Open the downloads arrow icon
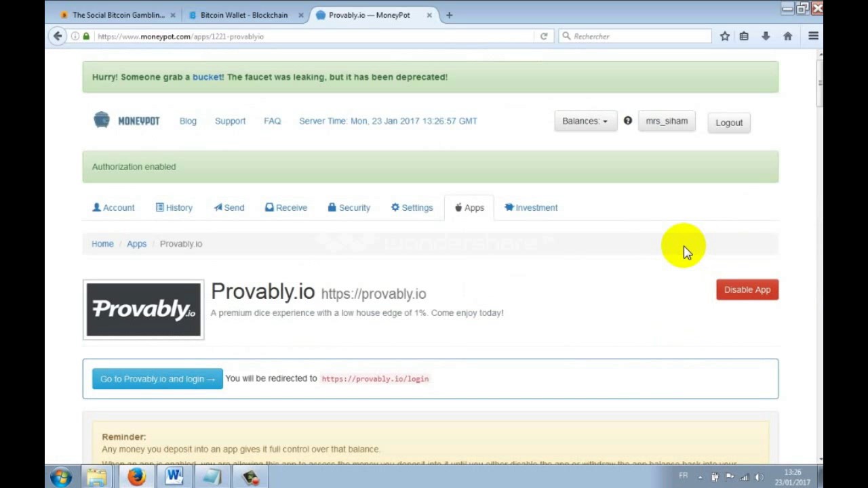This screenshot has width=868, height=488. (x=766, y=37)
